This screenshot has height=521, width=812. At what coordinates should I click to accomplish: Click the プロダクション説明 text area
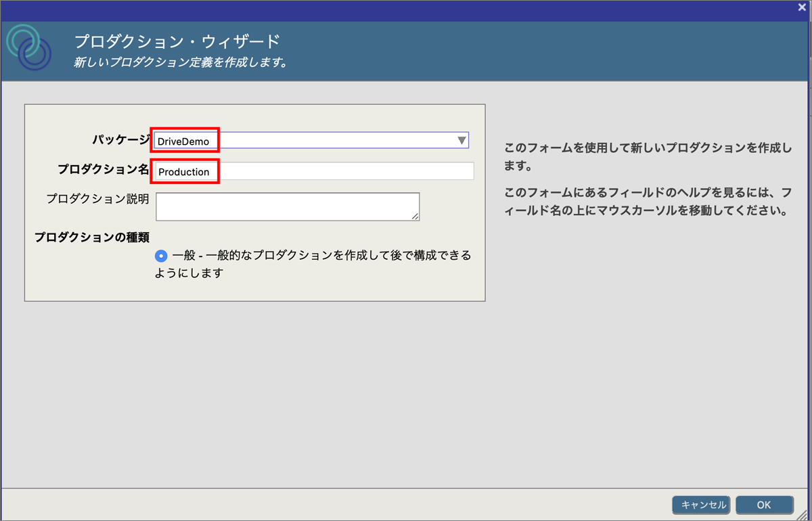coord(288,206)
